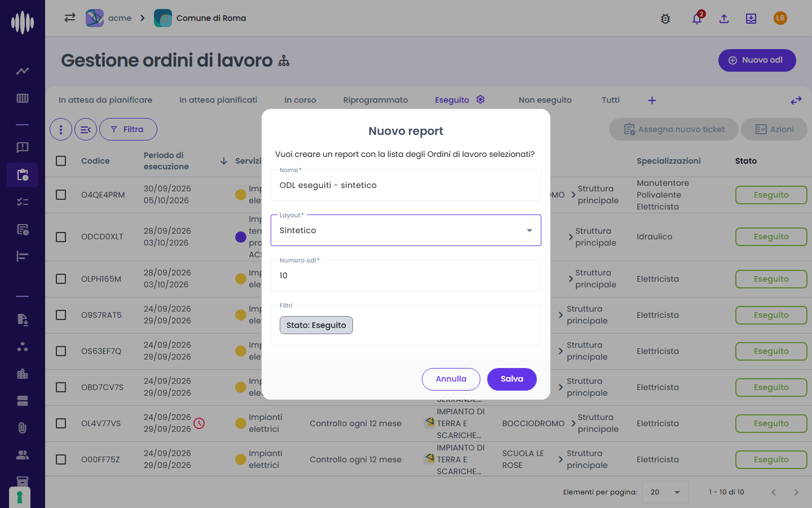812x508 pixels.
Task: Open the three-dot more options button
Action: click(x=61, y=129)
